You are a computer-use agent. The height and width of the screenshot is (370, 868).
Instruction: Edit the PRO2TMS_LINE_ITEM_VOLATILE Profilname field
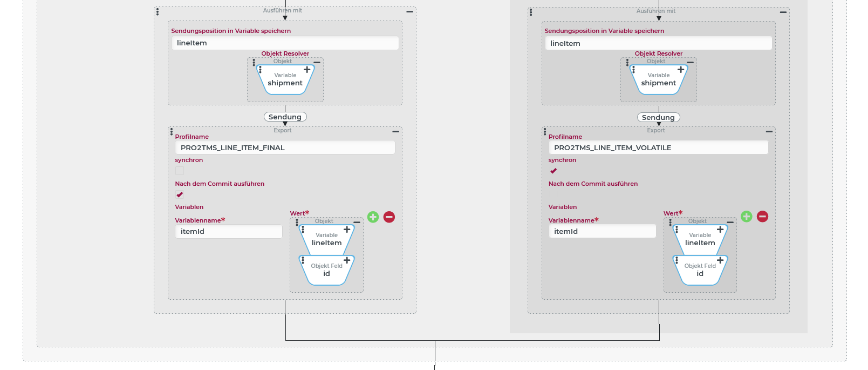(658, 147)
